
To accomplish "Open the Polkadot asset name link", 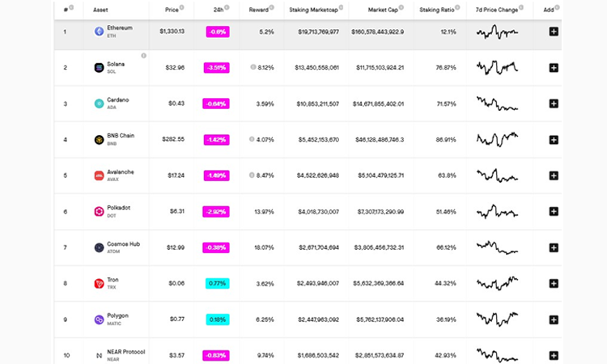I will pos(118,208).
